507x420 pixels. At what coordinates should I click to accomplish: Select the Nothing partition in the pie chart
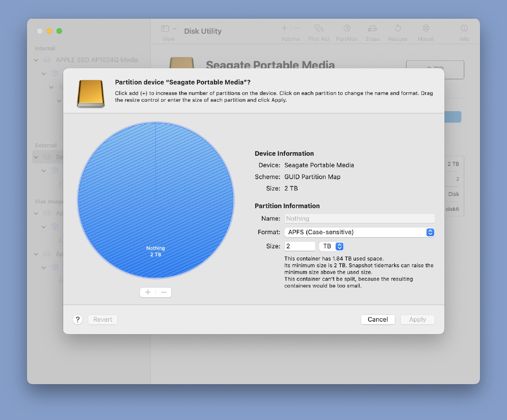point(155,200)
